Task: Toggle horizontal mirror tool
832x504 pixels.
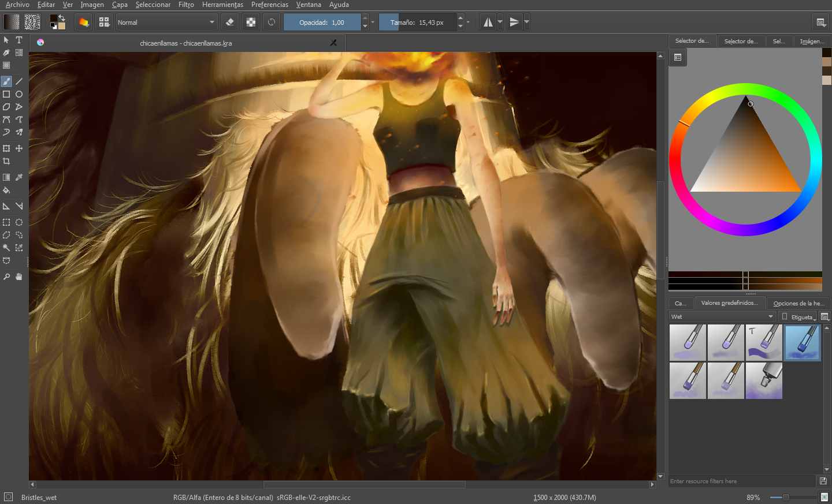Action: (488, 23)
